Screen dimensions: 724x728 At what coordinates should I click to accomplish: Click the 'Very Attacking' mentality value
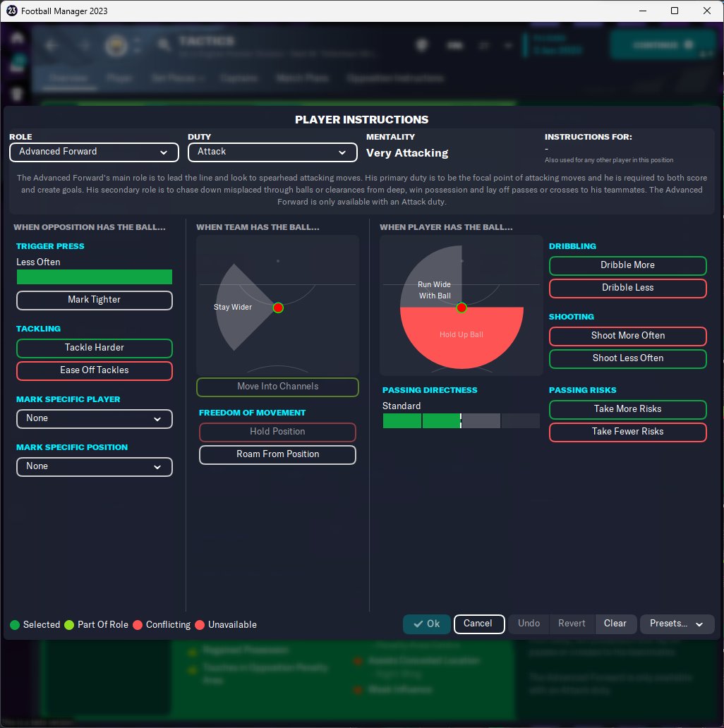click(407, 153)
